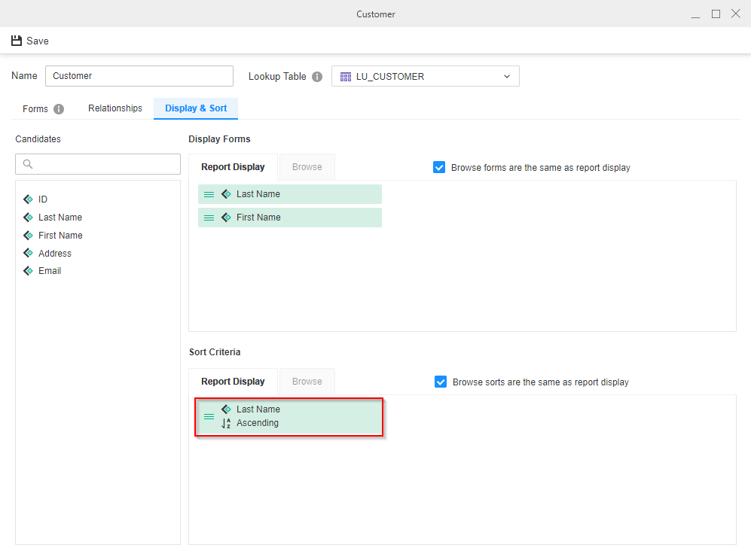Select Browse tab under Display Forms
The width and height of the screenshot is (751, 560).
(x=307, y=167)
